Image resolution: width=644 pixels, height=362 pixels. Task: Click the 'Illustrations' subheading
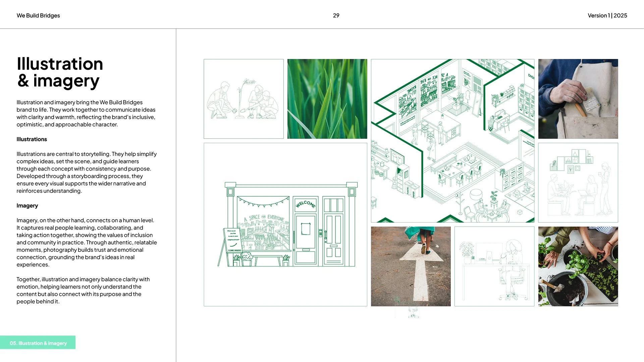click(32, 139)
